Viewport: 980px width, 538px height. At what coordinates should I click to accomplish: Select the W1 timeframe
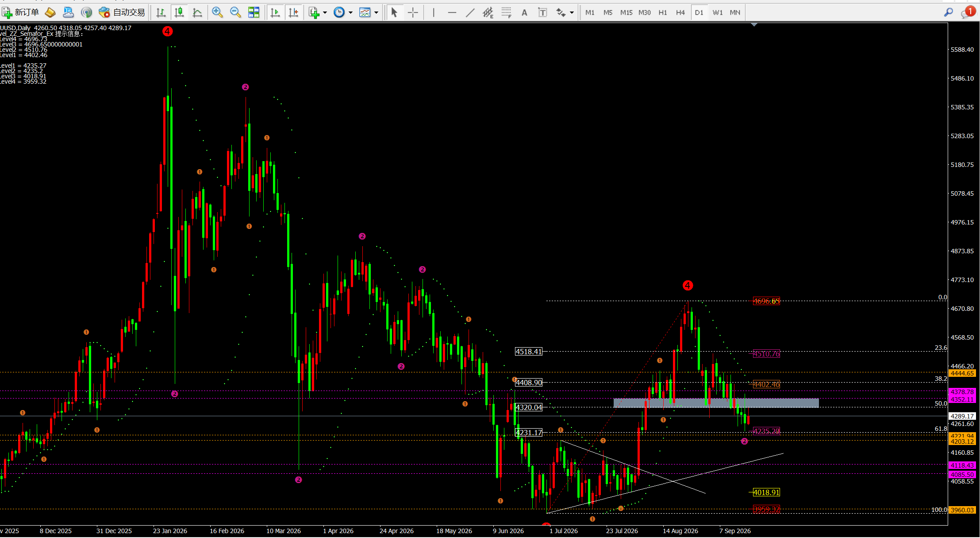tap(717, 12)
